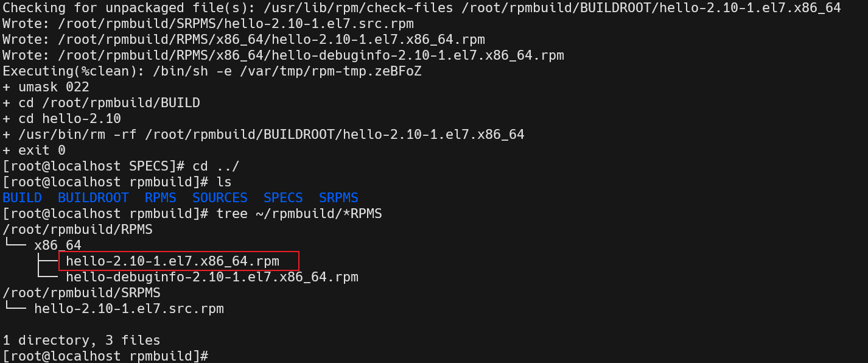The height and width of the screenshot is (363, 868).
Task: Select the red-boxed hello-2.10-1.el7.x86_64.rpm tree entry
Action: click(x=173, y=261)
